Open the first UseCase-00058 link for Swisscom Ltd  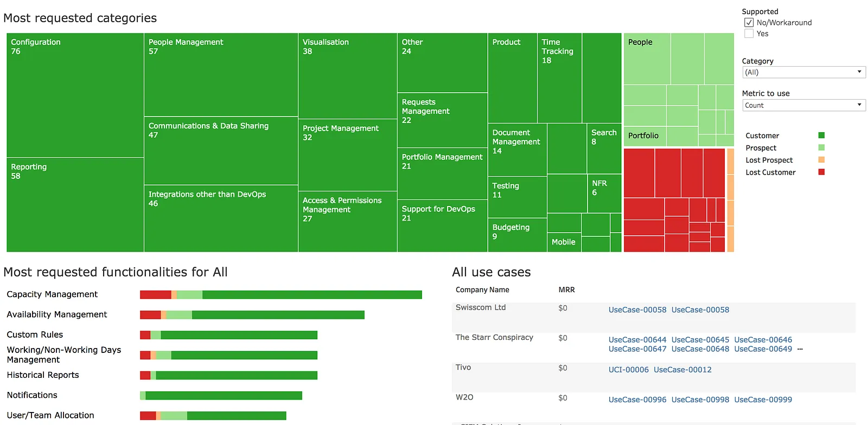(637, 310)
